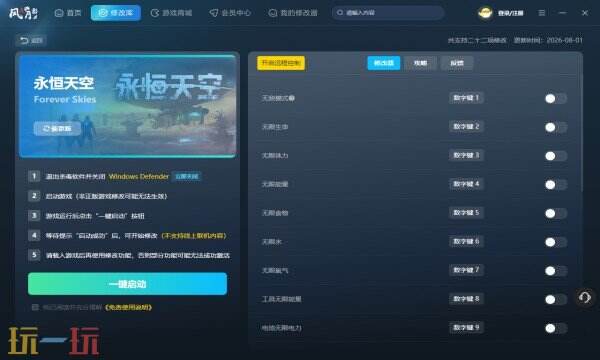The height and width of the screenshot is (360, 600).
Task: Toggle the switch for 数字键 2 cheat
Action: pos(556,127)
